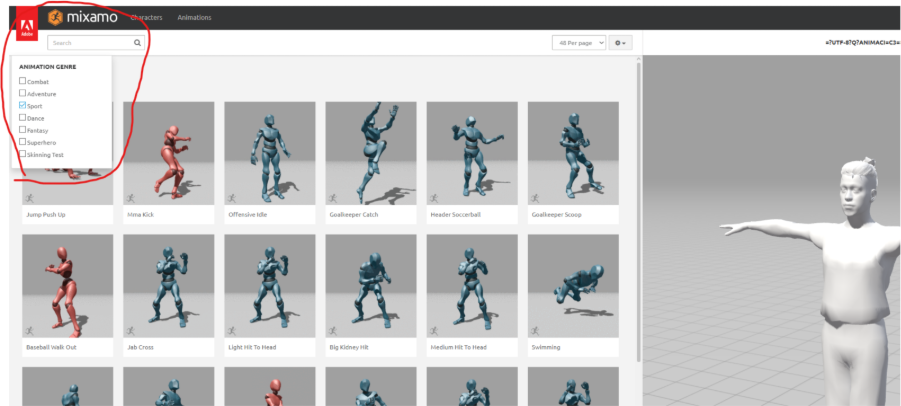This screenshot has height=406, width=901.
Task: Uncheck the Sport genre checkbox
Action: [23, 105]
